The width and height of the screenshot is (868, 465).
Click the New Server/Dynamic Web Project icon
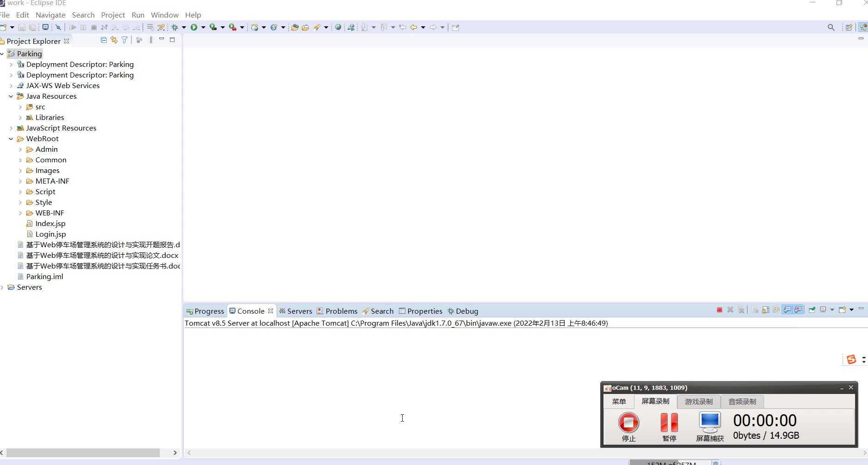pos(254,27)
